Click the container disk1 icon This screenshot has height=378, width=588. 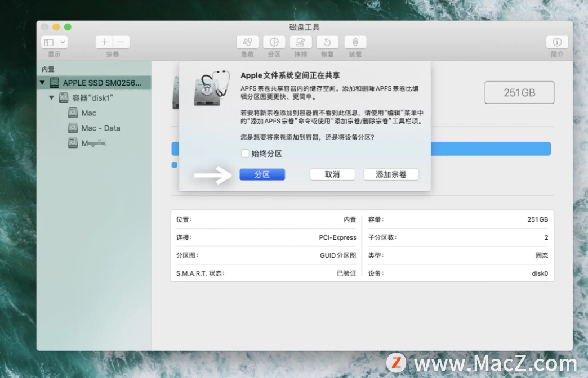point(64,98)
